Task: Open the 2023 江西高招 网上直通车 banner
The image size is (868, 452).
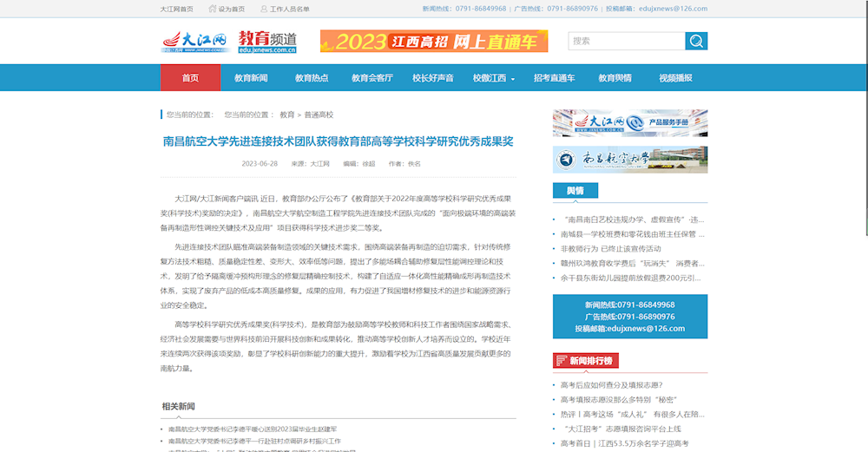Action: pyautogui.click(x=433, y=41)
